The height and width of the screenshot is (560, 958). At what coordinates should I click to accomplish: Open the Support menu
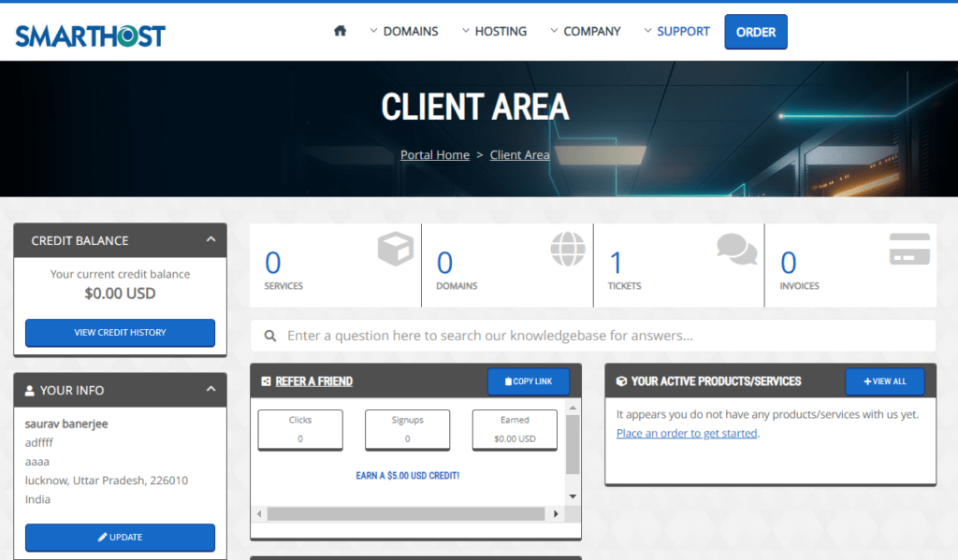click(x=676, y=31)
